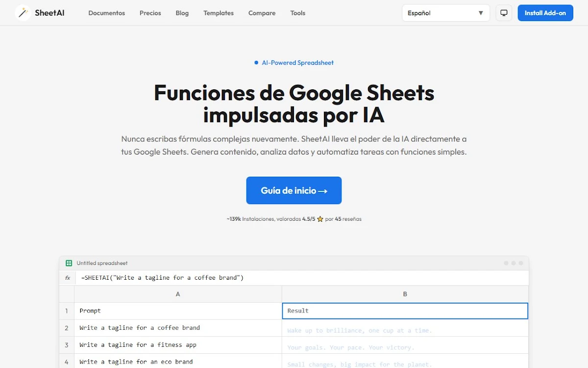Select row 4 header number
The image size is (588, 368).
67,362
